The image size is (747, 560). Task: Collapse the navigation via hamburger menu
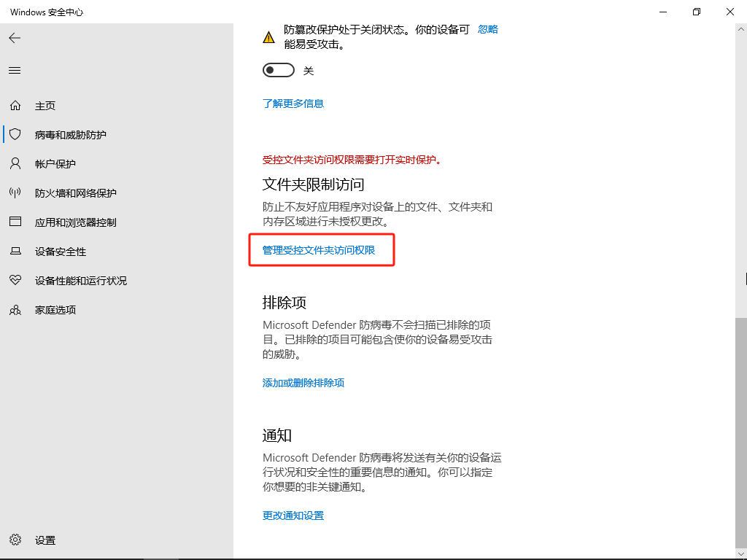tap(14, 70)
